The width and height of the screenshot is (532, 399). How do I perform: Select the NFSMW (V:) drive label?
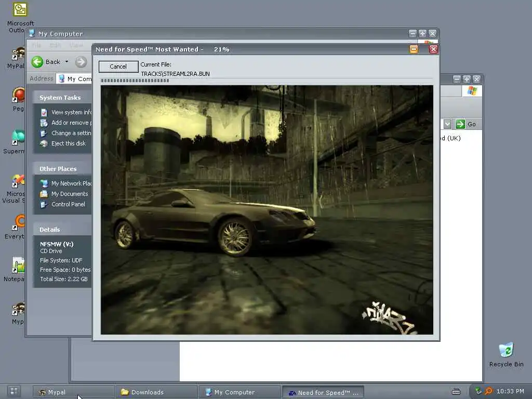click(57, 244)
